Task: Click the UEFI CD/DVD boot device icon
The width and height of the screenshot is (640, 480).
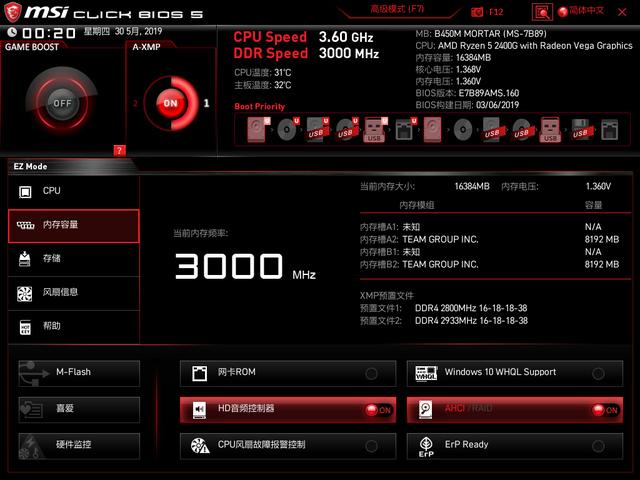Action: [288, 129]
